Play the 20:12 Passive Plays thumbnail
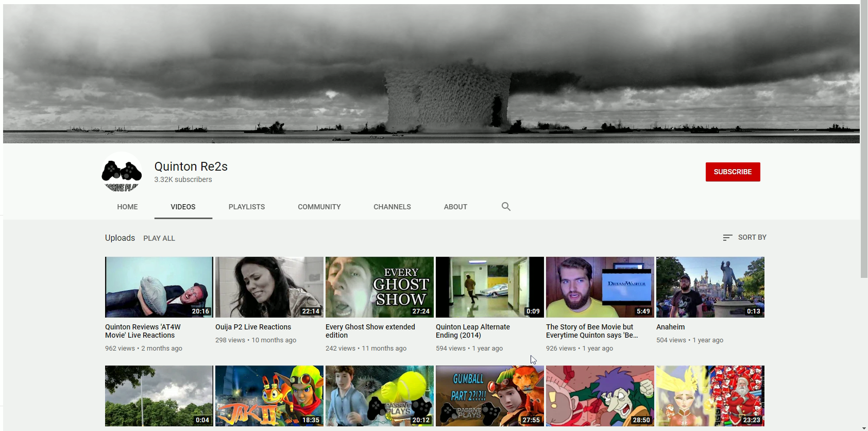The image size is (868, 431). click(x=380, y=396)
